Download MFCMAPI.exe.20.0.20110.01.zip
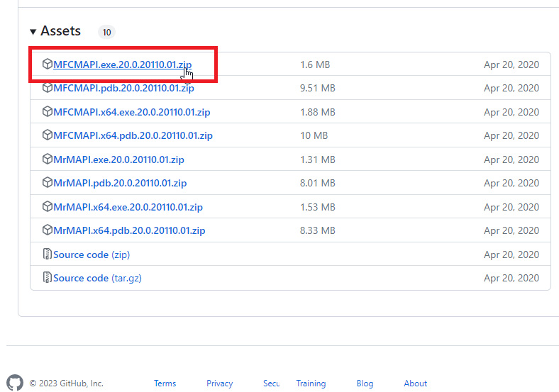 (122, 65)
